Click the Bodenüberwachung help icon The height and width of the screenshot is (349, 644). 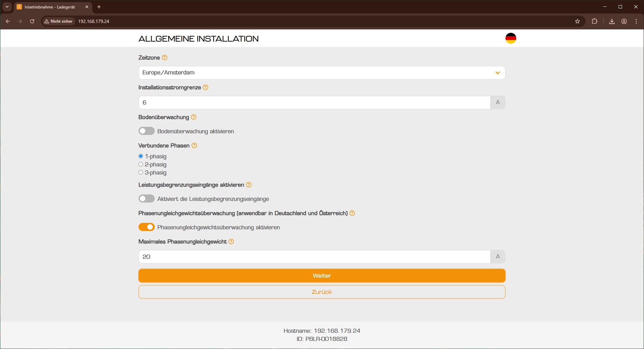(194, 117)
